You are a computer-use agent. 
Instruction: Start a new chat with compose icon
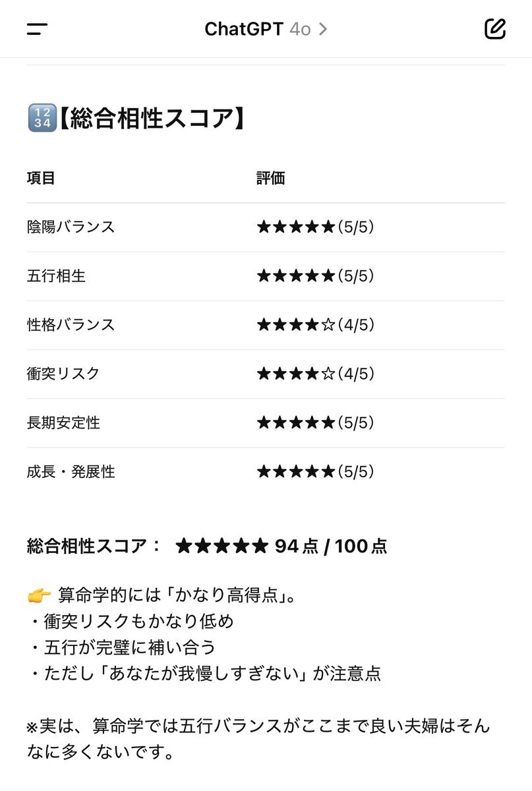pyautogui.click(x=494, y=29)
